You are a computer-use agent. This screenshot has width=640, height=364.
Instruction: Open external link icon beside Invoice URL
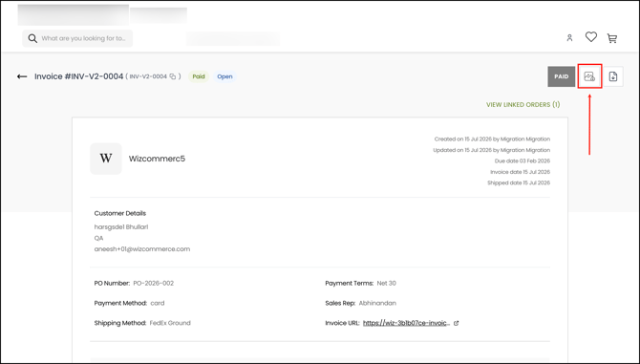(x=456, y=323)
